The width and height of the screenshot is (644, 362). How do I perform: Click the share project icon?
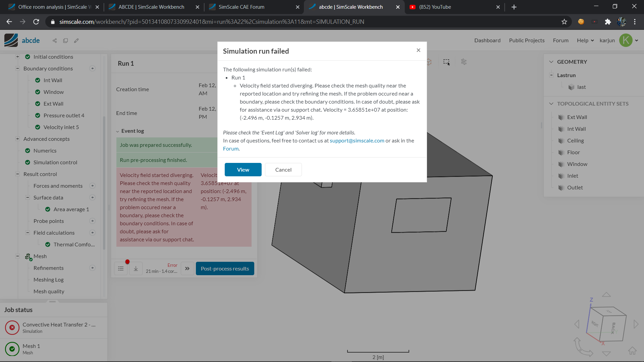click(x=55, y=41)
